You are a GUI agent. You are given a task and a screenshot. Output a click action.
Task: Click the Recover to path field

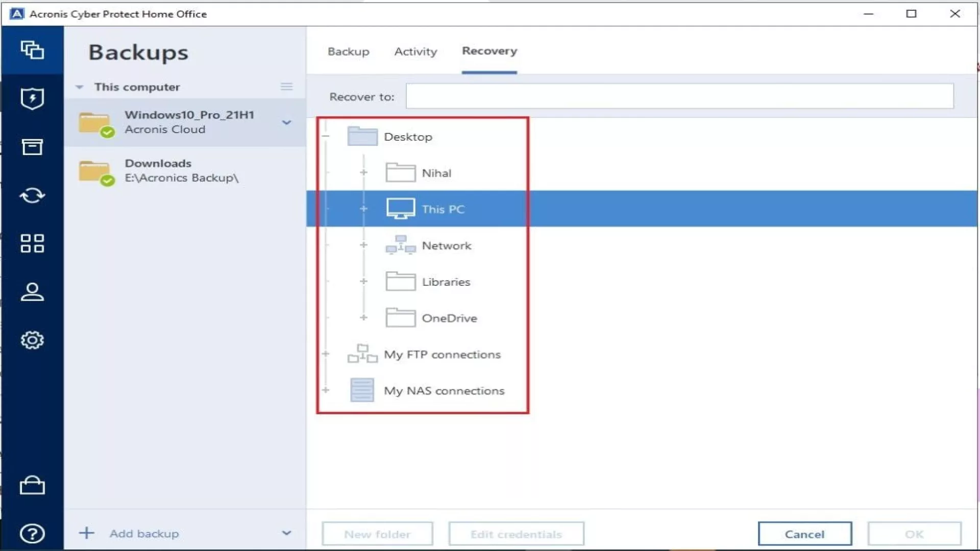tap(679, 96)
